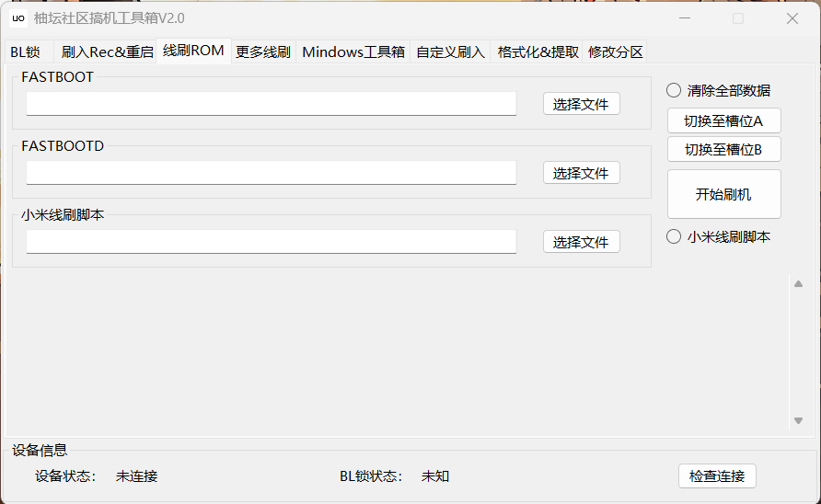Choose file for 小米线刷脚本 with 选择文件
821x504 pixels.
(x=581, y=242)
